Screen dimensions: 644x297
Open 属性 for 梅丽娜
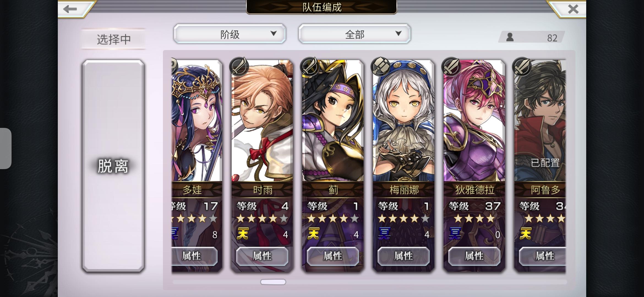(x=403, y=256)
